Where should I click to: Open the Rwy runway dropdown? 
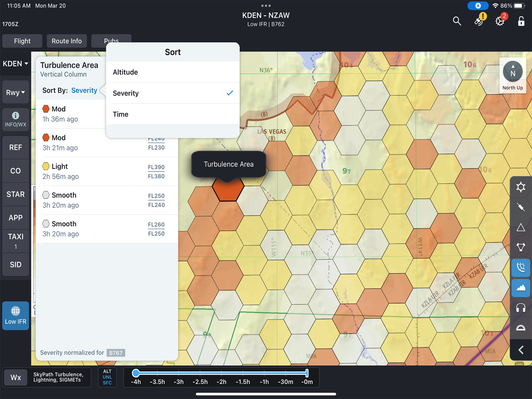(x=15, y=92)
